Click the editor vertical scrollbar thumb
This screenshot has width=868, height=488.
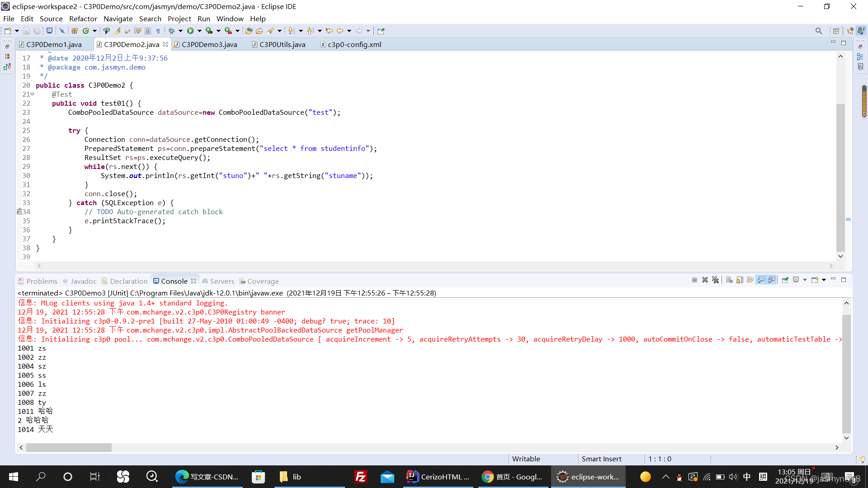(x=840, y=177)
